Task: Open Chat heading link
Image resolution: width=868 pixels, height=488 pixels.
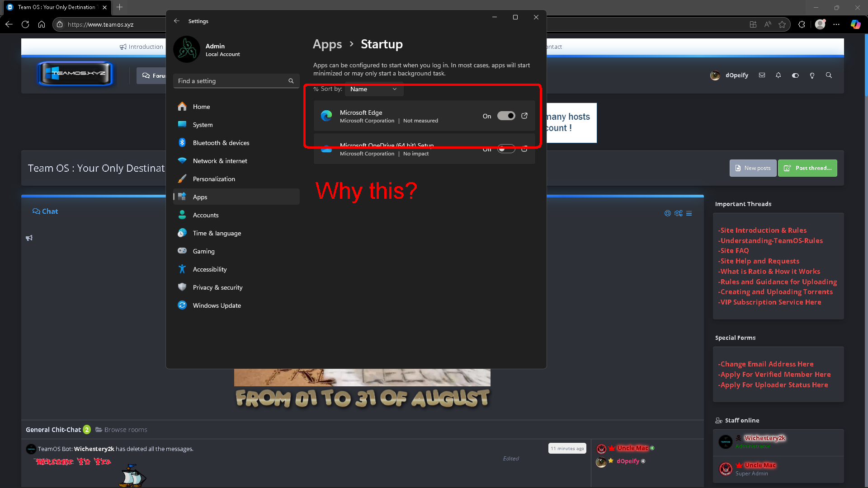Action: click(x=45, y=211)
